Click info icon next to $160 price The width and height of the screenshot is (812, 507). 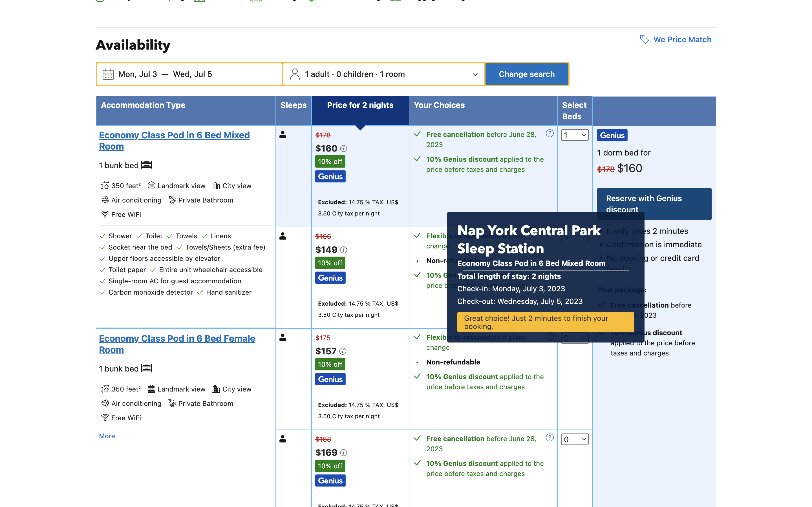[x=344, y=148]
